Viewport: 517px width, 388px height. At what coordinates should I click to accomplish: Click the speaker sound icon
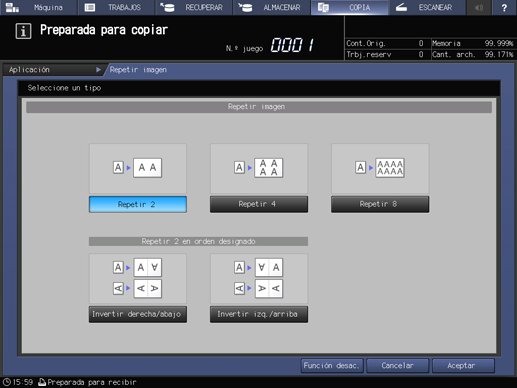(x=479, y=7)
